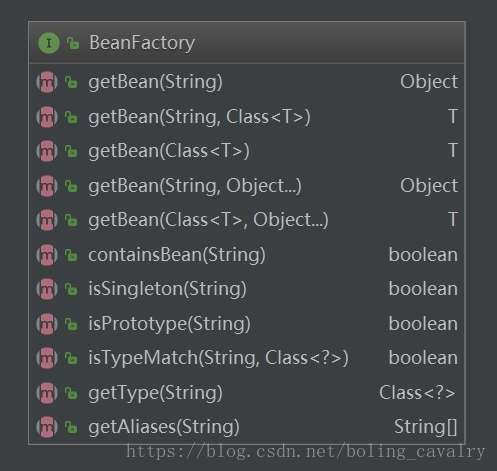Click the Class<?> return type of getType
Image resolution: width=497 pixels, height=471 pixels.
(417, 393)
